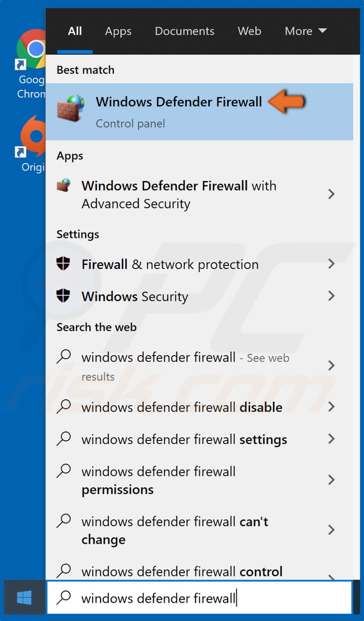Launch Windows Defender Firewall with Advanced Security

179,194
